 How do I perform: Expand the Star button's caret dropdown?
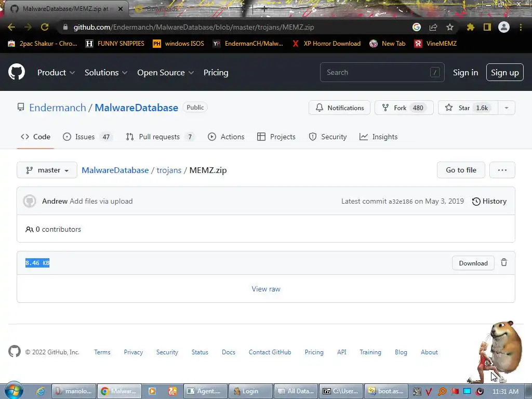pyautogui.click(x=506, y=108)
